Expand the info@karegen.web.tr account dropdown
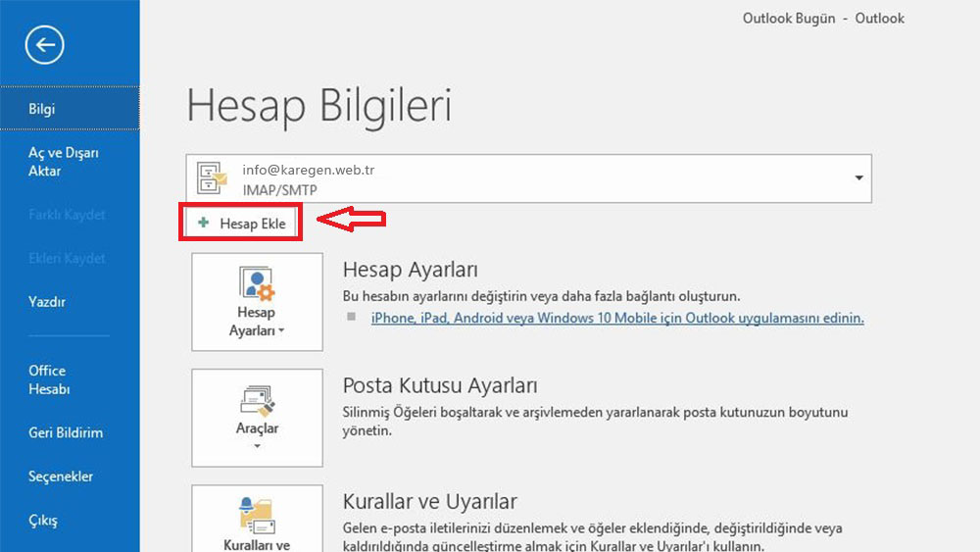 click(858, 178)
